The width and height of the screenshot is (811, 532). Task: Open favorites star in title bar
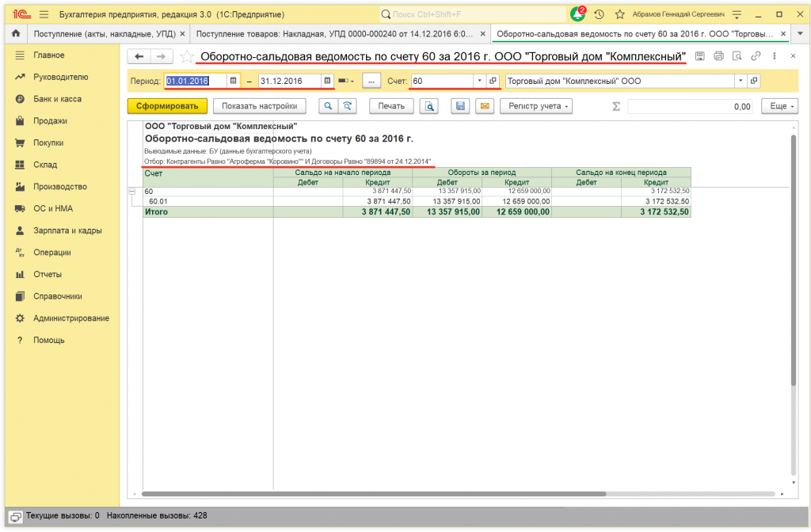620,14
